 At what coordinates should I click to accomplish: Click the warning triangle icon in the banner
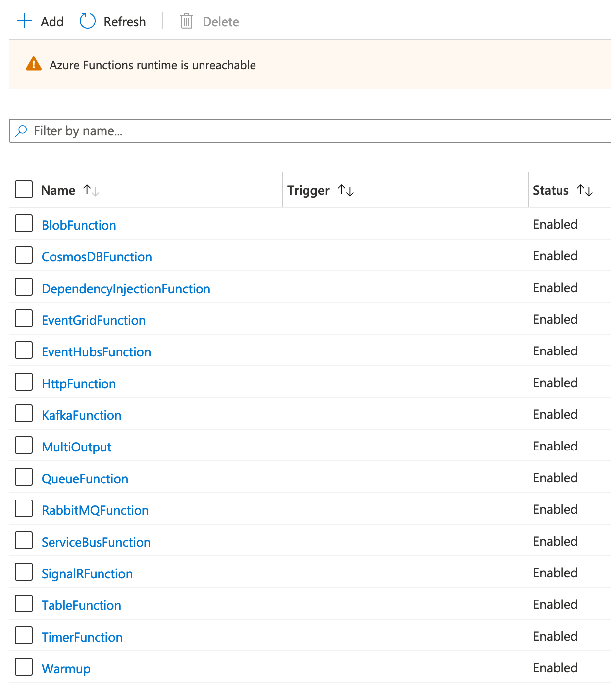click(33, 64)
